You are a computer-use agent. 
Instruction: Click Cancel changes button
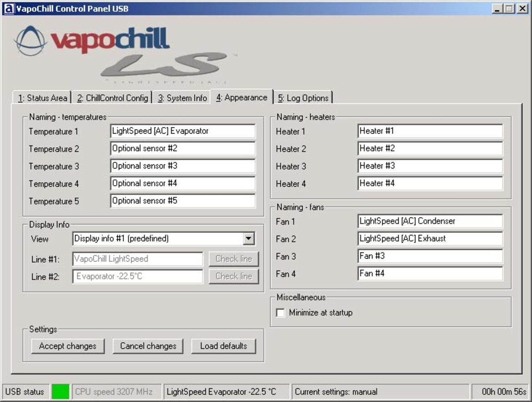coord(148,346)
